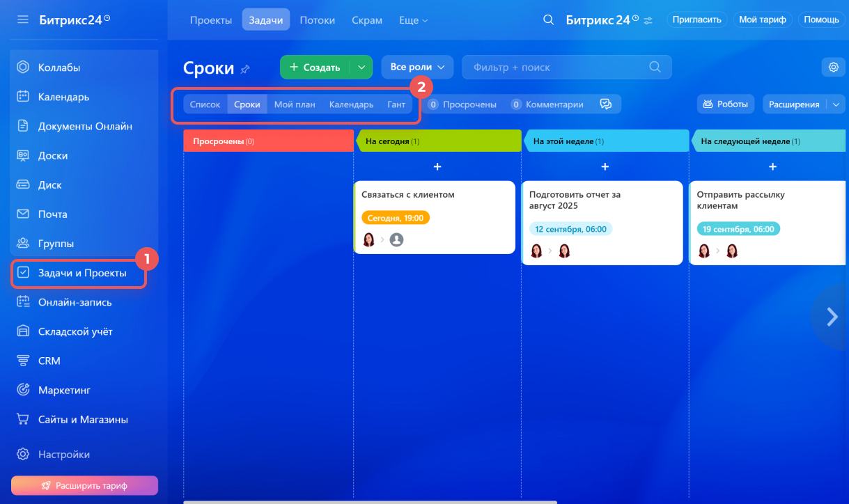Open the search magnifier in top bar
This screenshot has height=504, width=849.
pos(548,19)
